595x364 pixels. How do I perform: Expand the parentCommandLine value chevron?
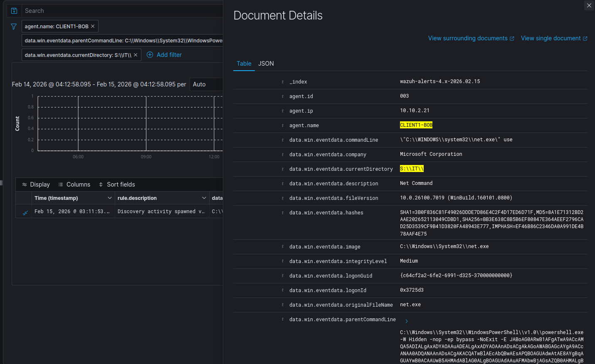coord(407,321)
